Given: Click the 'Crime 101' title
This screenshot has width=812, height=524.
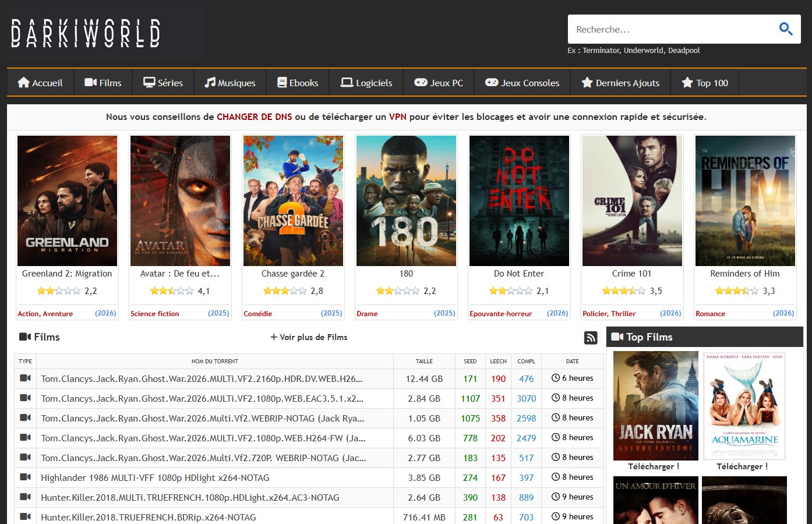Looking at the screenshot, I should (x=632, y=274).
